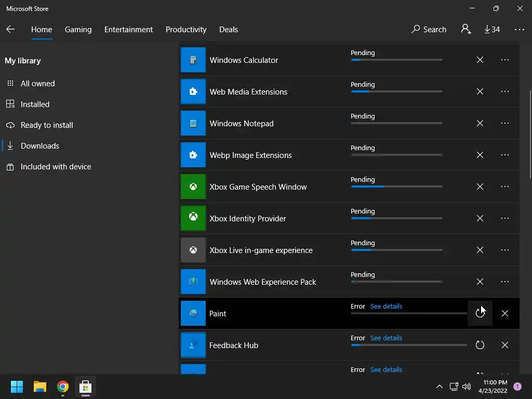The image size is (532, 399).
Task: Cancel Xbox Live in-game experience download
Action: click(480, 250)
